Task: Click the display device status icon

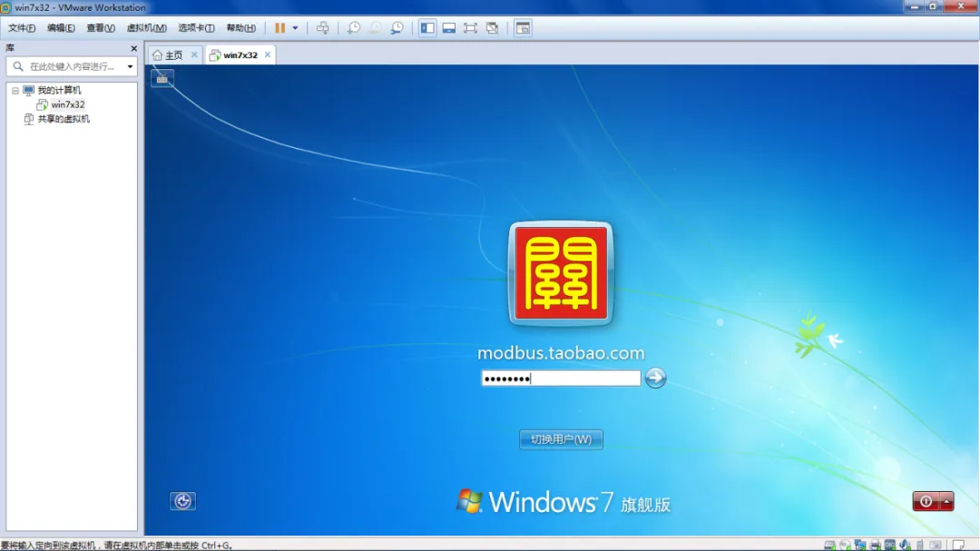Action: 935,546
